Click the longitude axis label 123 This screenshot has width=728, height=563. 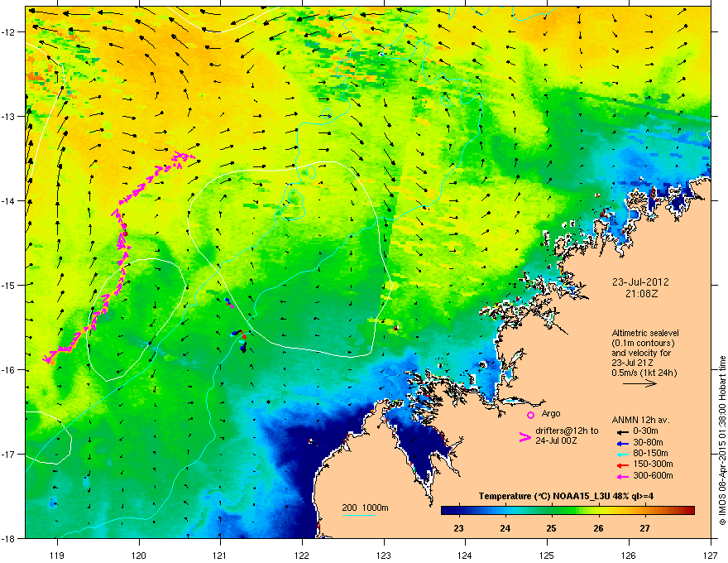click(x=384, y=555)
